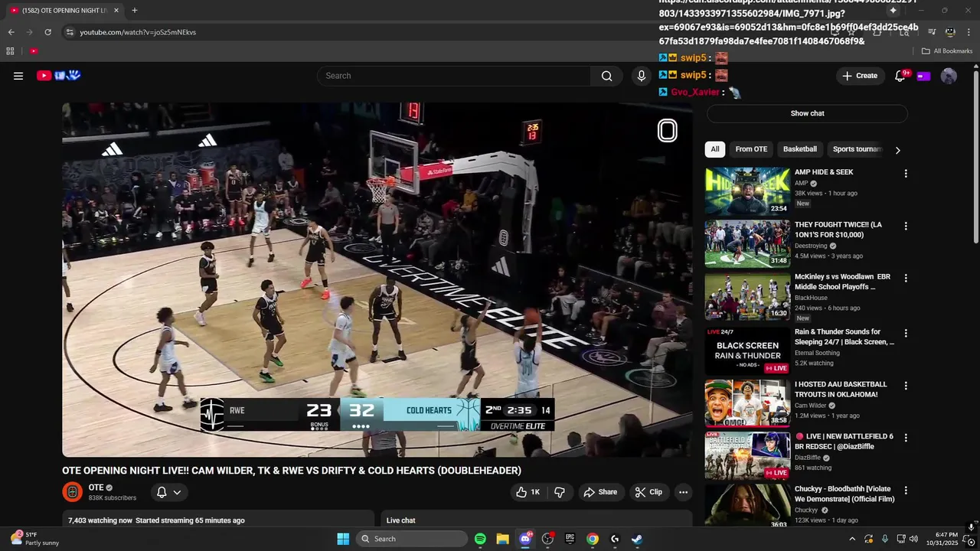Open more actions for the video
The image size is (980, 551).
pyautogui.click(x=683, y=492)
